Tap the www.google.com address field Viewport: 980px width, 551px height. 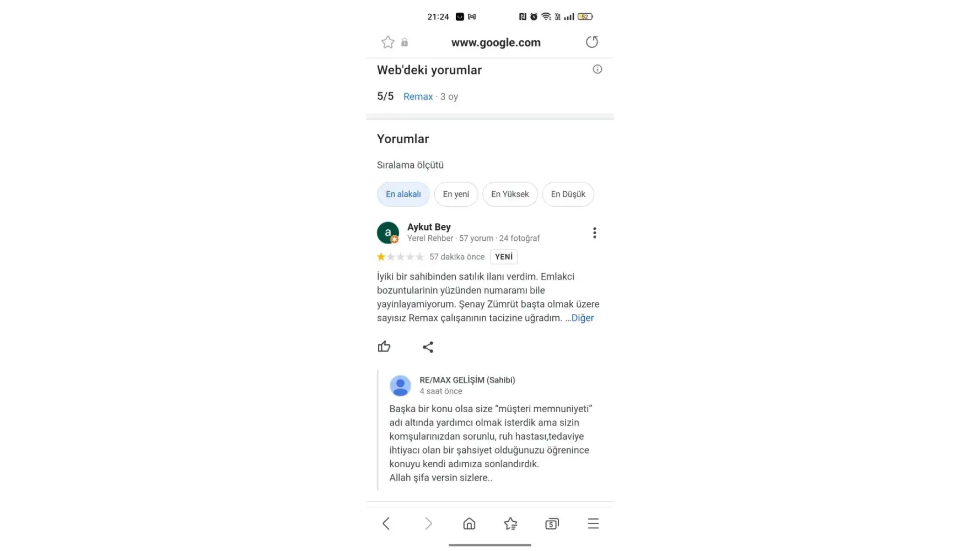(496, 42)
